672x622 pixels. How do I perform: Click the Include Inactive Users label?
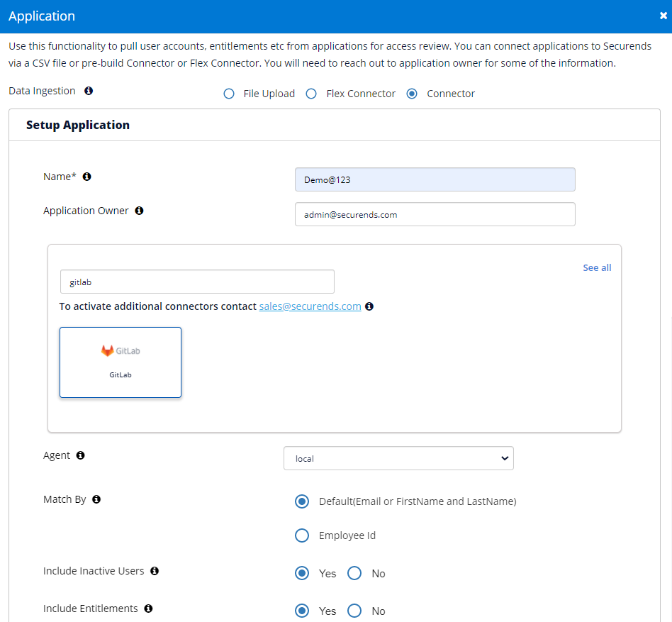click(94, 570)
